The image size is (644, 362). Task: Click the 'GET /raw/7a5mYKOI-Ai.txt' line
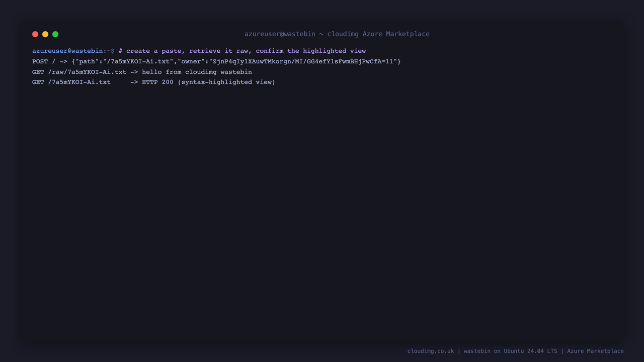[142, 72]
